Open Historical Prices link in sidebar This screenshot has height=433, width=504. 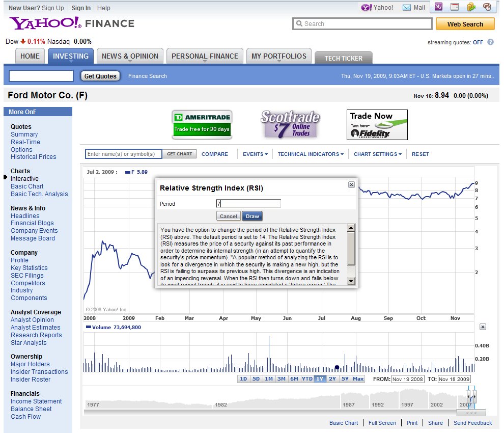[x=33, y=157]
